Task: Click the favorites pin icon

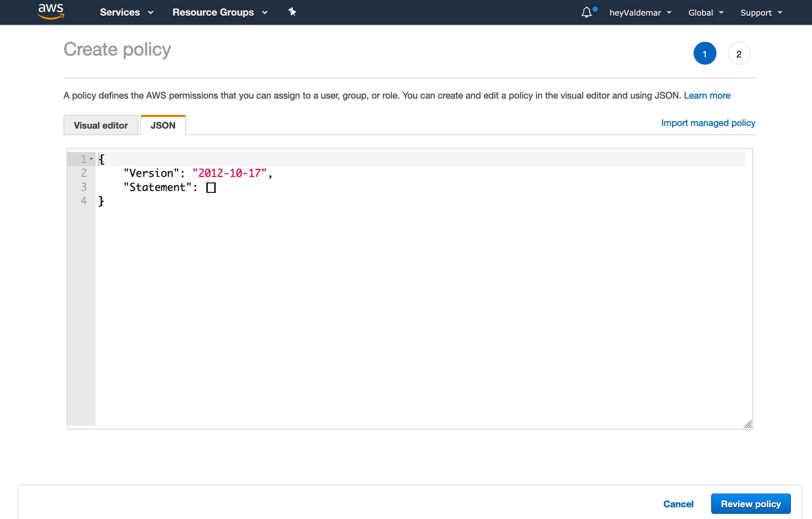Action: (291, 12)
